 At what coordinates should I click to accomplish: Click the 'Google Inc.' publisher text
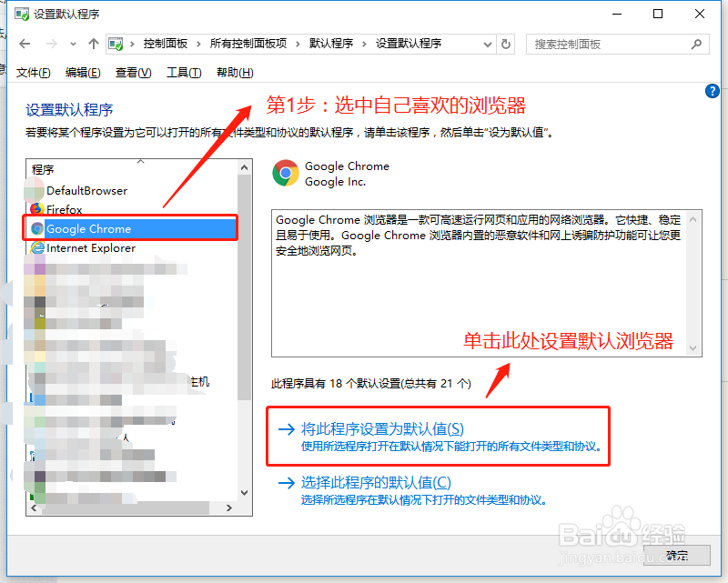(335, 182)
